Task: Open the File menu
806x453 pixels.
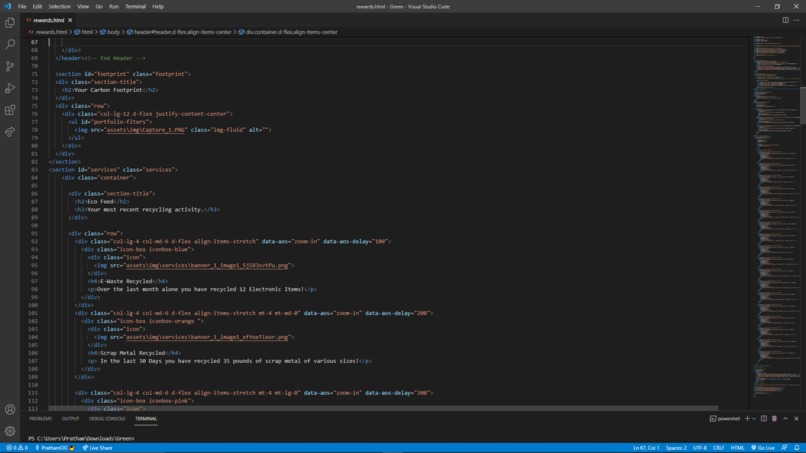Action: [22, 7]
